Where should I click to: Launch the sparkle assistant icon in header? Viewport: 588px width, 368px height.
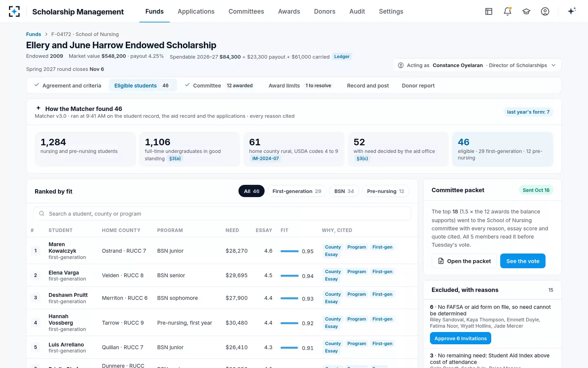tap(572, 11)
